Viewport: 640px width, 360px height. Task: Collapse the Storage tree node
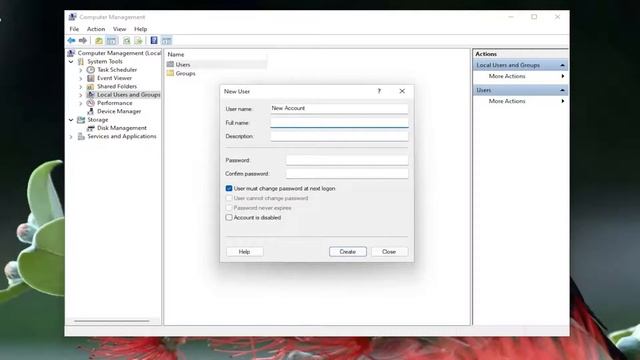71,120
